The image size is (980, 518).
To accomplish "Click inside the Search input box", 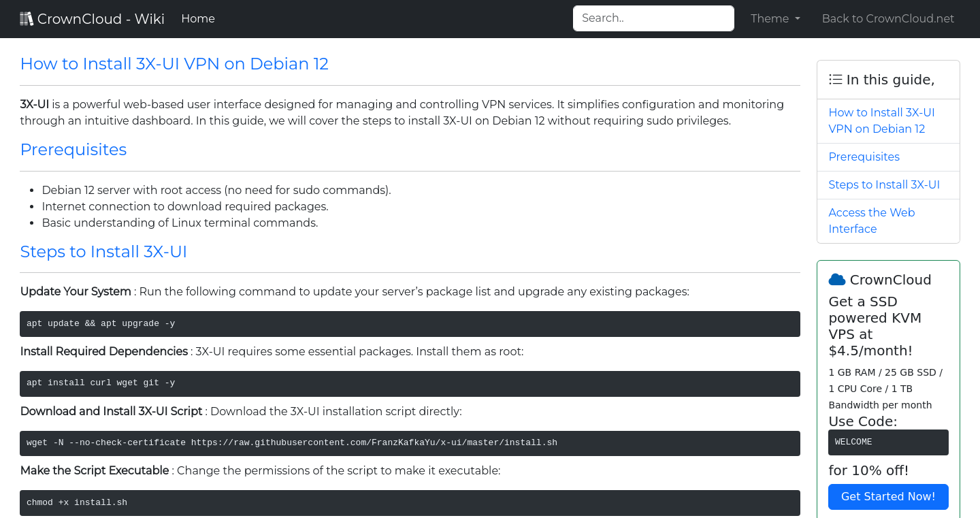I will point(653,18).
